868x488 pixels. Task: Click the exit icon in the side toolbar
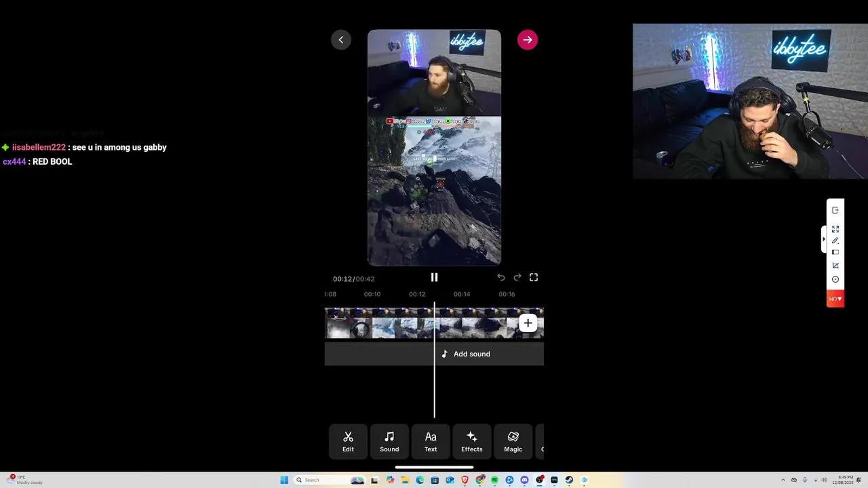pyautogui.click(x=835, y=210)
